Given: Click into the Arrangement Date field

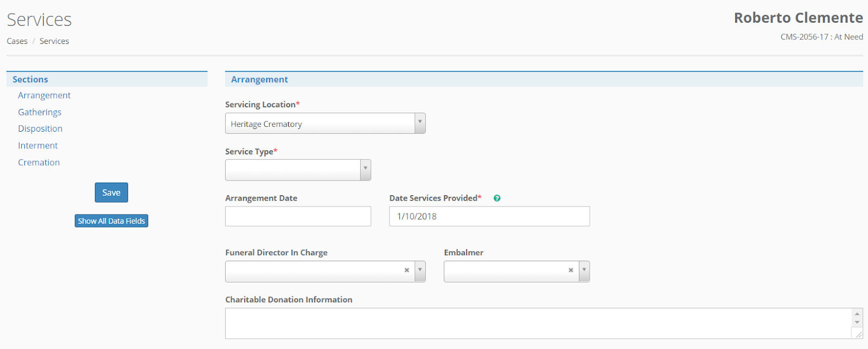Looking at the screenshot, I should pos(298,216).
